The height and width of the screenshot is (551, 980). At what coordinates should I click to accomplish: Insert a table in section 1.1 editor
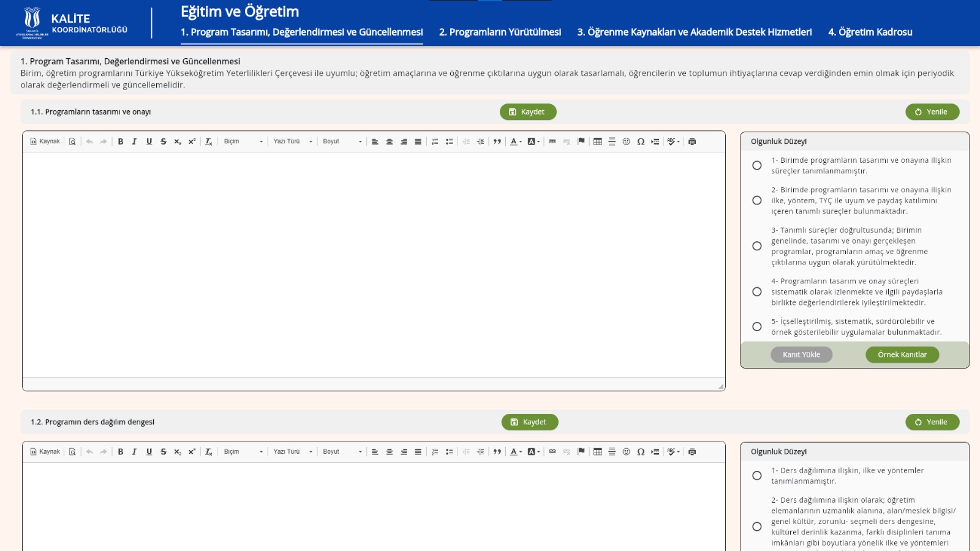pyautogui.click(x=598, y=141)
